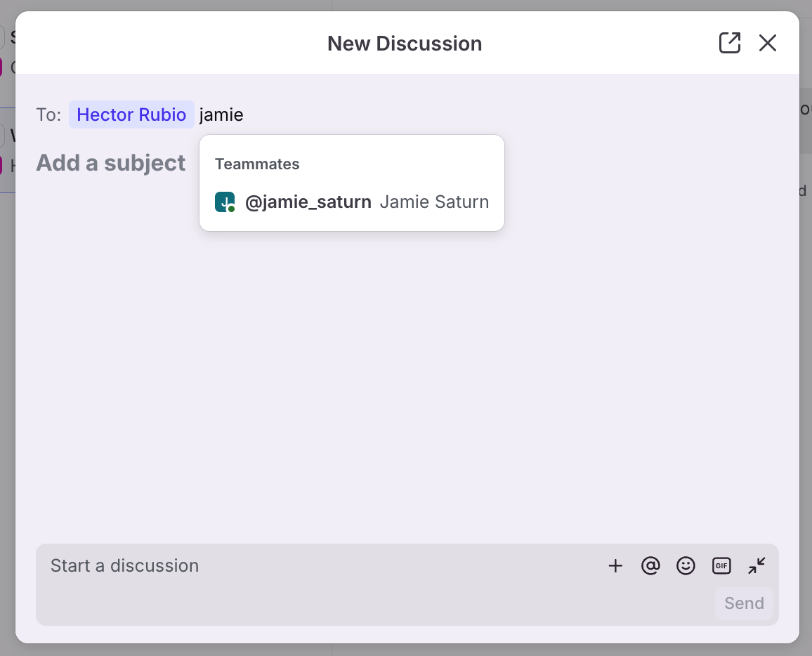Collapse the message composer with arrows icon
Screen dimensions: 812x656
[757, 566]
